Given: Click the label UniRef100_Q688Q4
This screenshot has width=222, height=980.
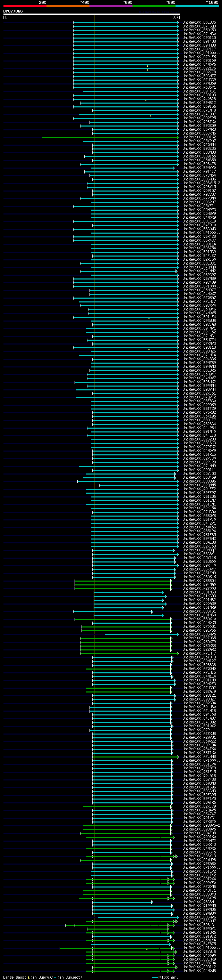Looking at the screenshot, I should click(199, 581).
